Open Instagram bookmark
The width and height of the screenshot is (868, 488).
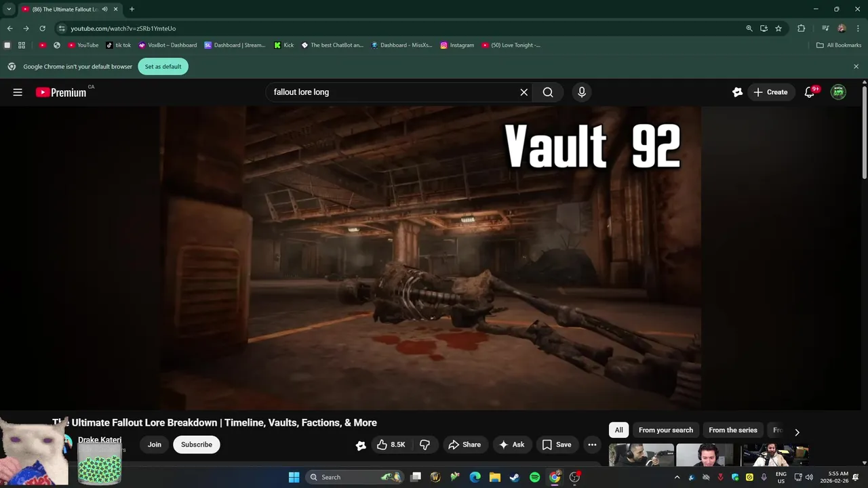tap(457, 45)
